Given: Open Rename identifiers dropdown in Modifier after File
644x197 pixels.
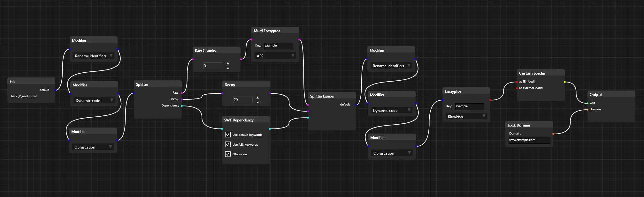Looking at the screenshot, I should (x=93, y=56).
